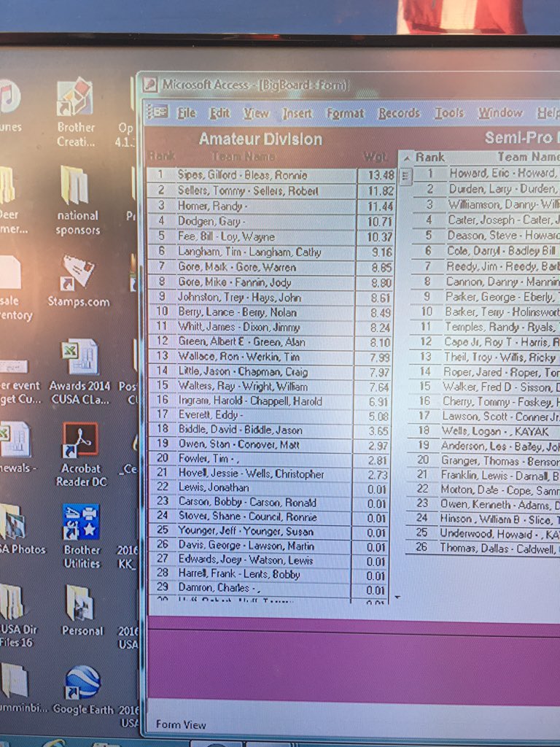
Task: Select Semi-Pro row Underwood, Howard
Action: (x=483, y=533)
